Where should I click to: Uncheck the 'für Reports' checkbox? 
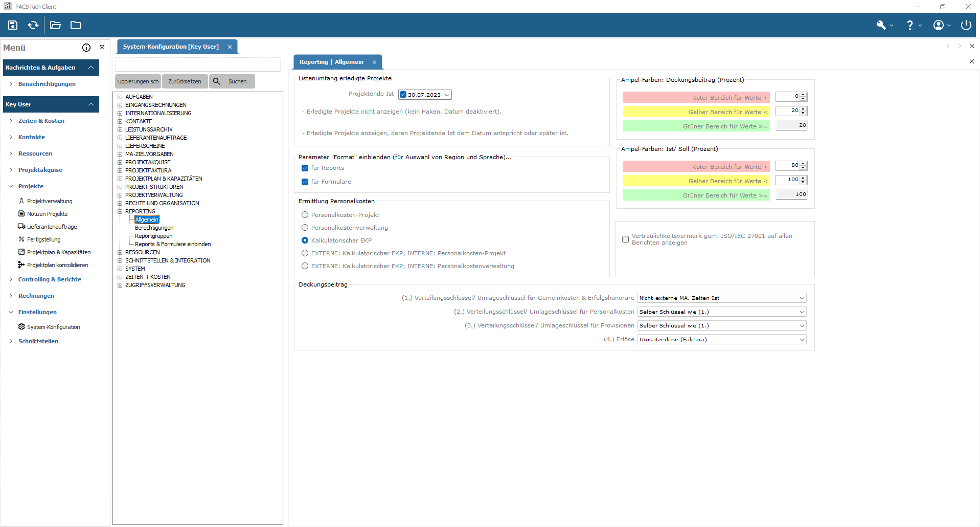(305, 168)
